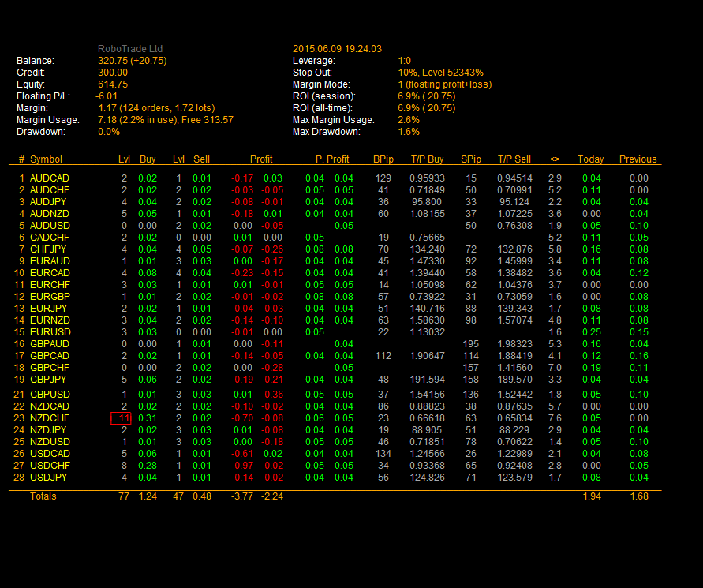This screenshot has width=703, height=588.
Task: Select the AUDCAD symbol
Action: click(x=49, y=178)
